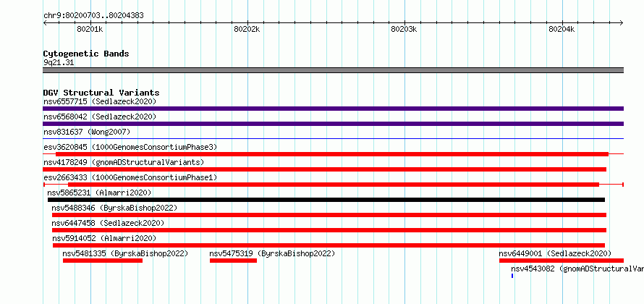Click the thin blue nsv831637 variant line
Screen dimensions: 644x304
click(x=333, y=139)
